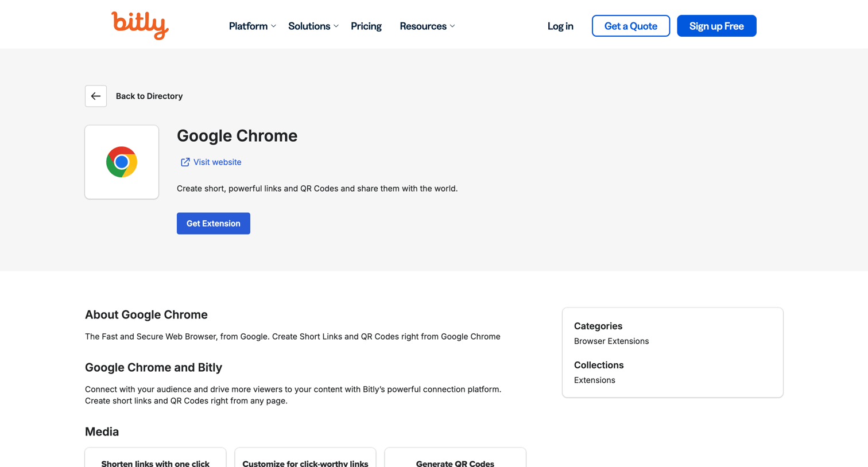Open the Generate QR Codes media card

[455, 457]
